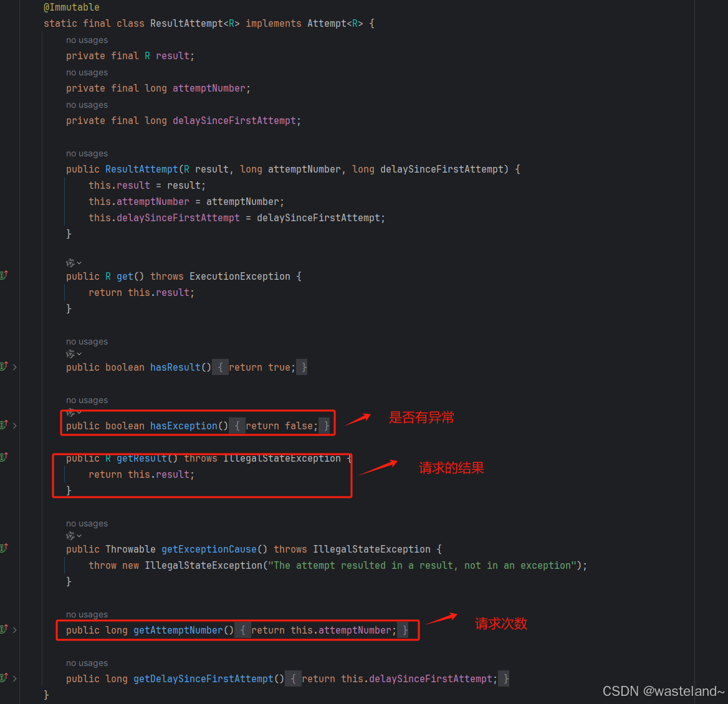This screenshot has height=704, width=728.
Task: Click the gutter icon next to getResult()
Action: 3,457
